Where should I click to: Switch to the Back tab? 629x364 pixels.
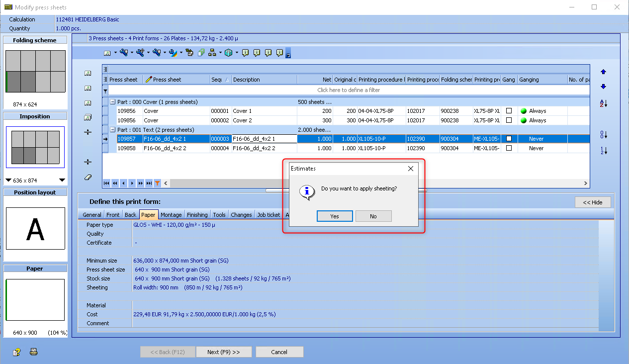click(x=130, y=215)
